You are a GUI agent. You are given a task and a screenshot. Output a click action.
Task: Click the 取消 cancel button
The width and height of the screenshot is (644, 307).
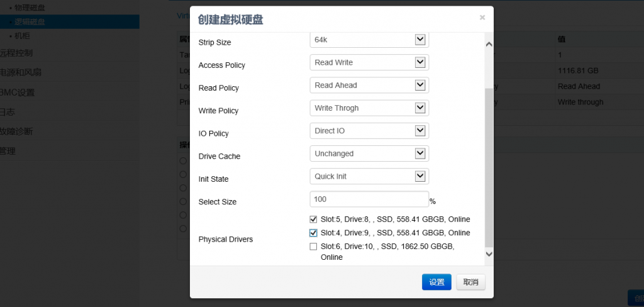(470, 282)
